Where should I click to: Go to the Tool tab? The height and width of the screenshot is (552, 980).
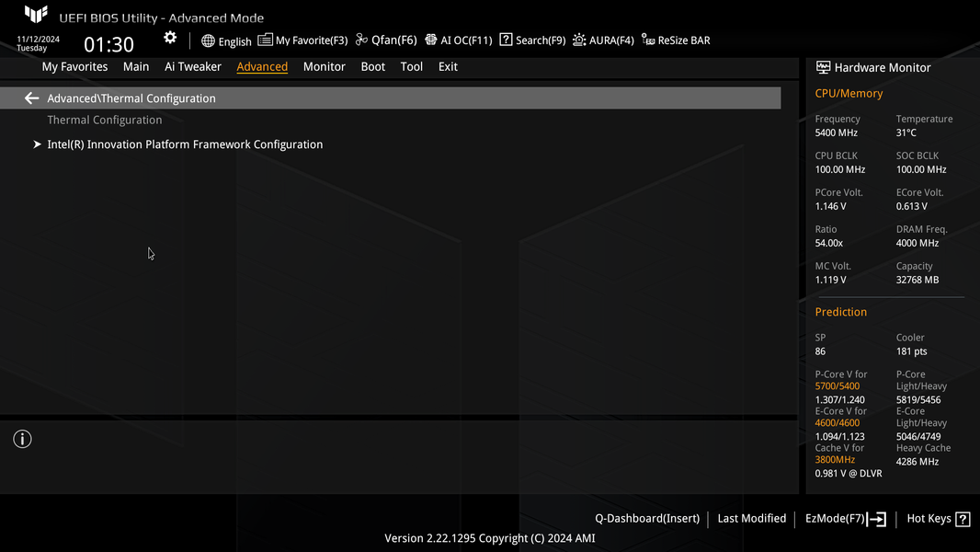tap(412, 66)
